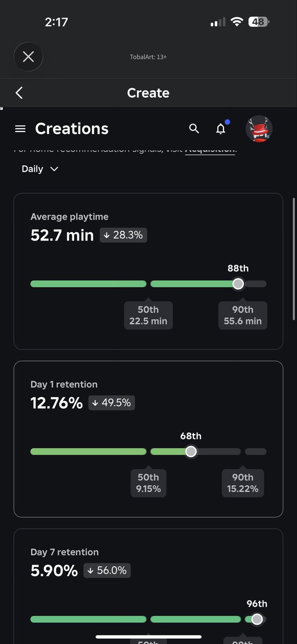Image resolution: width=297 pixels, height=644 pixels.
Task: Tap the Wi-Fi status icon
Action: (236, 22)
